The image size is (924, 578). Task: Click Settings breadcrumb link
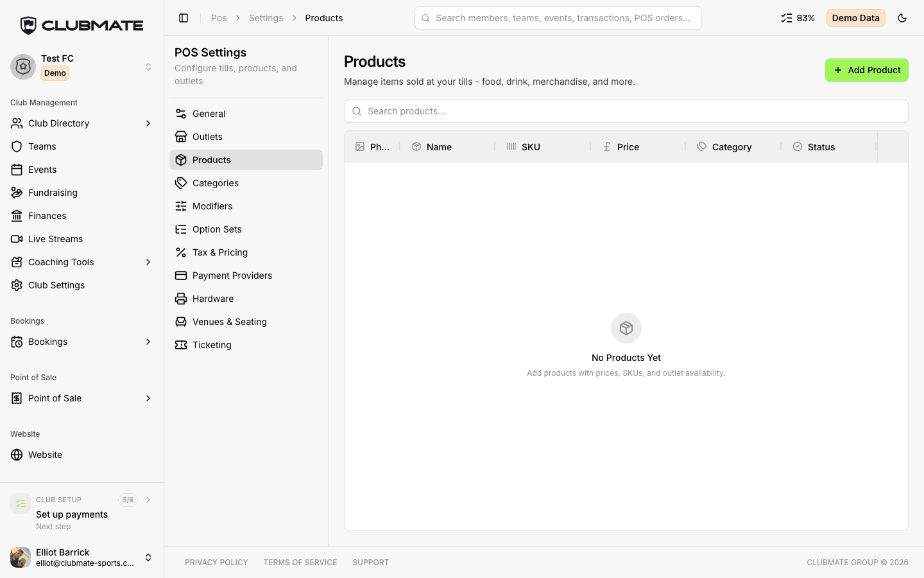click(x=266, y=18)
